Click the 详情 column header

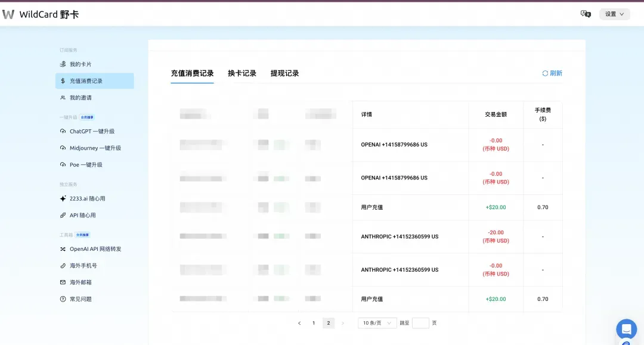tap(366, 114)
